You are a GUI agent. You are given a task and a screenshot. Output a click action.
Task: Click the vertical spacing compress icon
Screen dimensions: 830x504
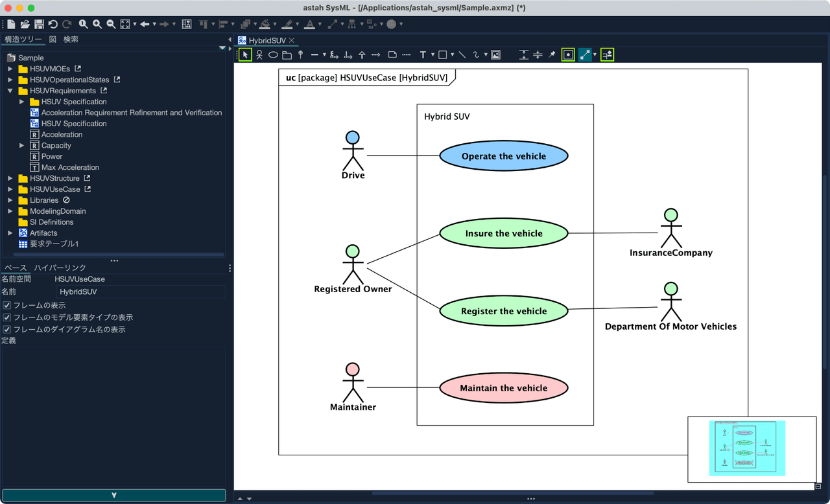pyautogui.click(x=538, y=55)
